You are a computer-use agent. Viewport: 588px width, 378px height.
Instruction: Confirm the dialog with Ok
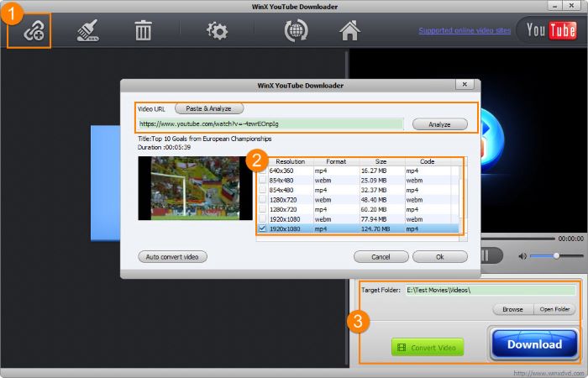(440, 257)
